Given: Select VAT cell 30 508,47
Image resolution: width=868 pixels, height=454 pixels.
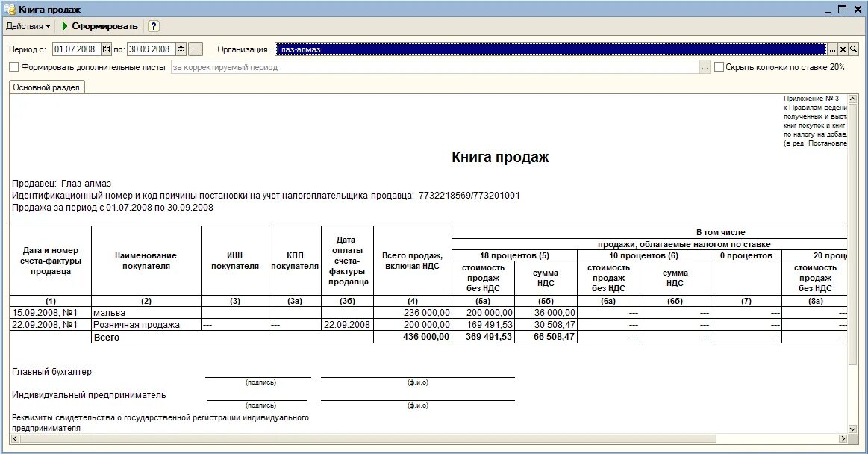Looking at the screenshot, I should (x=546, y=325).
